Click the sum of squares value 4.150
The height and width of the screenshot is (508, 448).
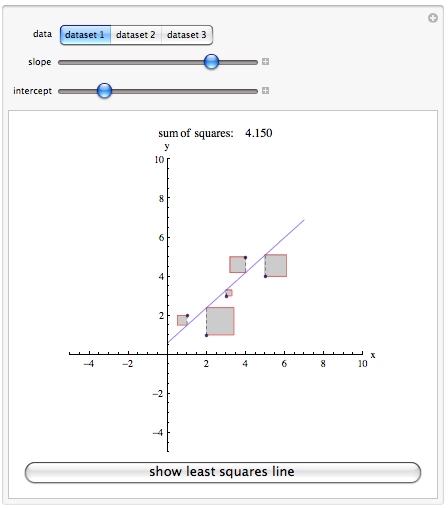(x=259, y=133)
